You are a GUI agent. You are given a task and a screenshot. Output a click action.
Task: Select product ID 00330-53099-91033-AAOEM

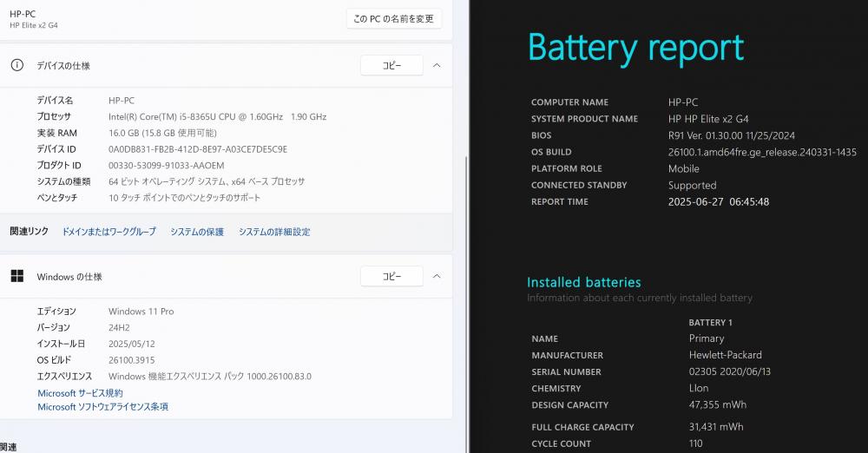(166, 165)
